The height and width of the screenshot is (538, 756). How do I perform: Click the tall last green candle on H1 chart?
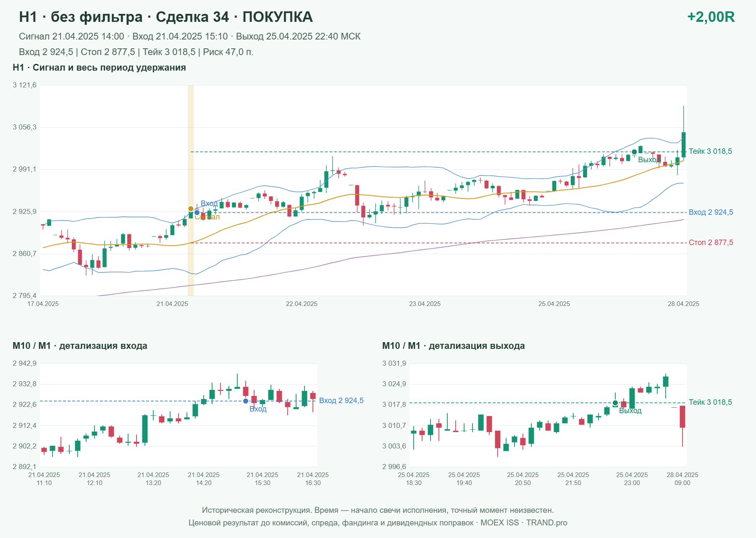tap(684, 145)
